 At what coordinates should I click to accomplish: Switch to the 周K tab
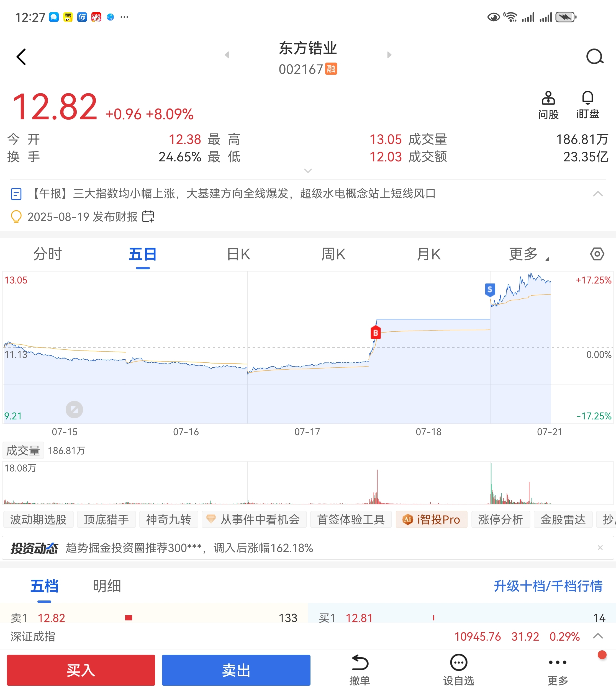point(333,254)
